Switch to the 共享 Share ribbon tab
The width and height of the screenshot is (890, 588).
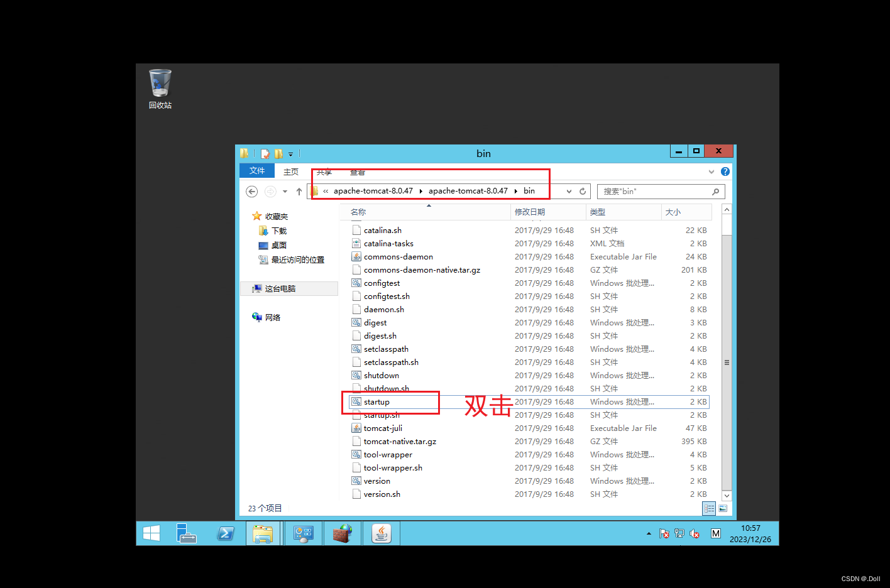click(324, 171)
